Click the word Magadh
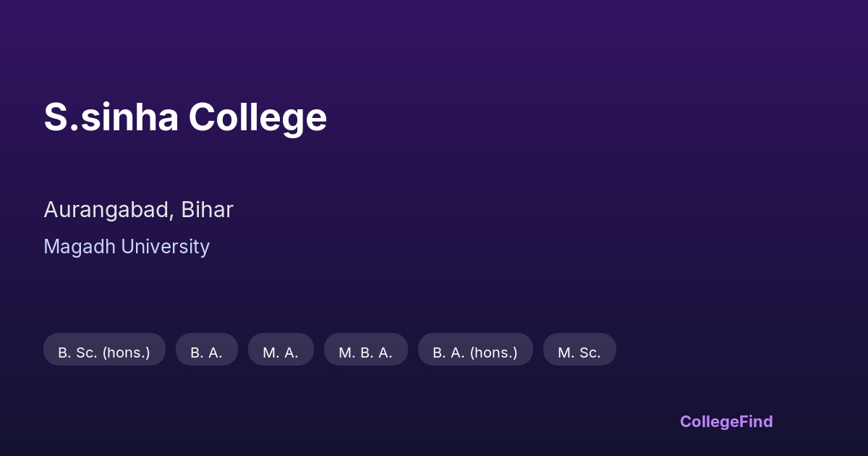Image resolution: width=868 pixels, height=456 pixels. 79,247
